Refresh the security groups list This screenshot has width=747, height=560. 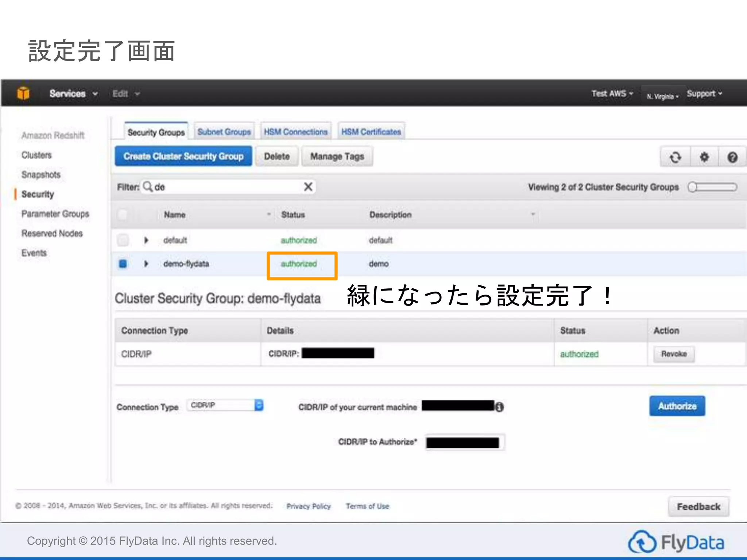675,157
